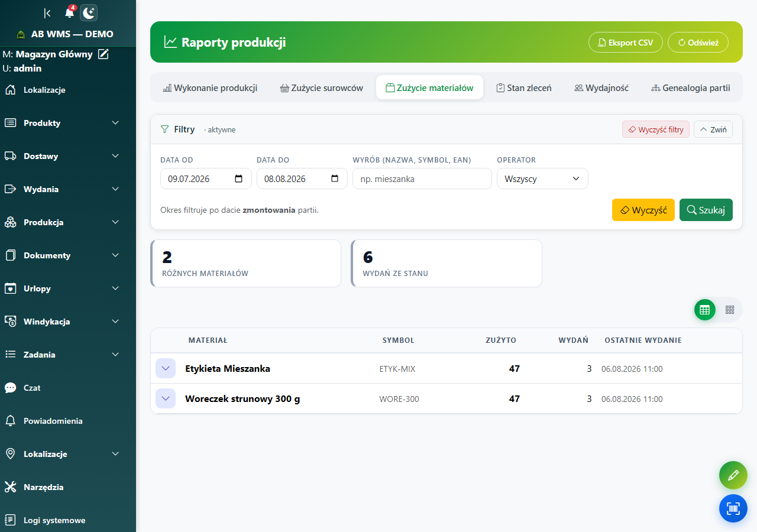The height and width of the screenshot is (532, 757).
Task: Open the Genealogia partii tab
Action: pyautogui.click(x=690, y=87)
